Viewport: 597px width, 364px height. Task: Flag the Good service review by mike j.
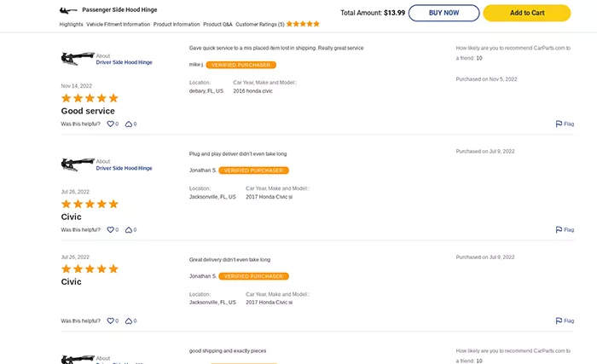point(565,124)
